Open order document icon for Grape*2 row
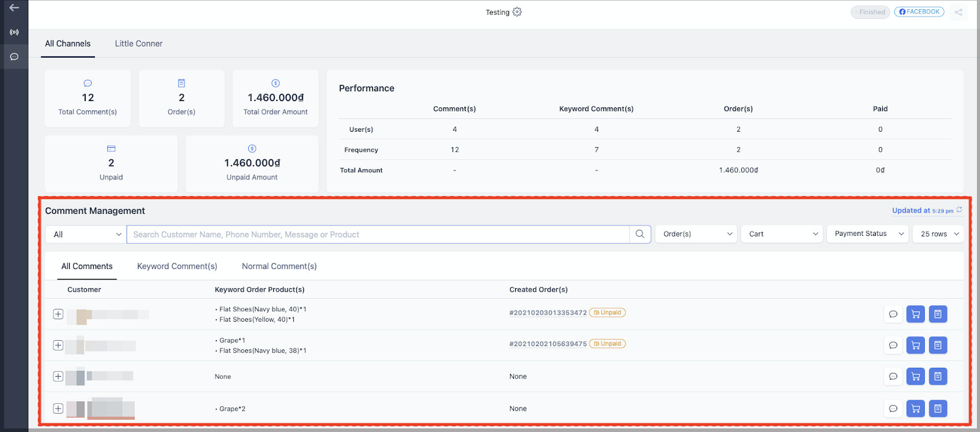Viewport: 980px width, 432px height. 938,409
